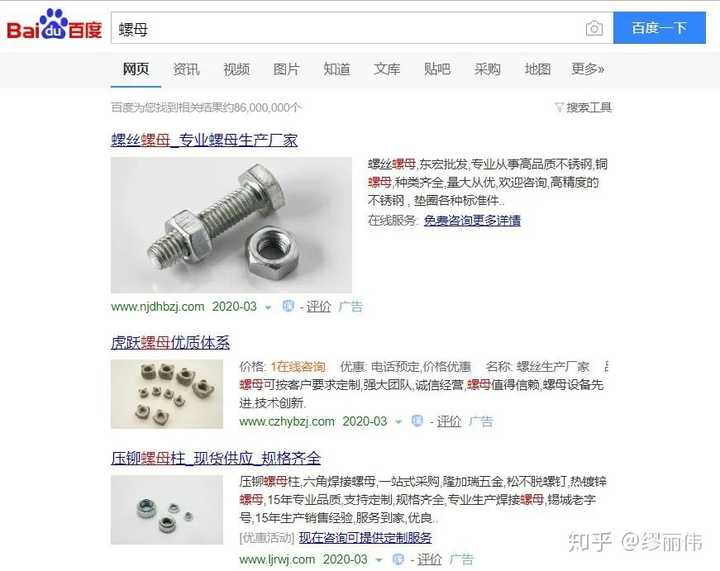Click the bolt and nut thumbnail image

coord(231,225)
